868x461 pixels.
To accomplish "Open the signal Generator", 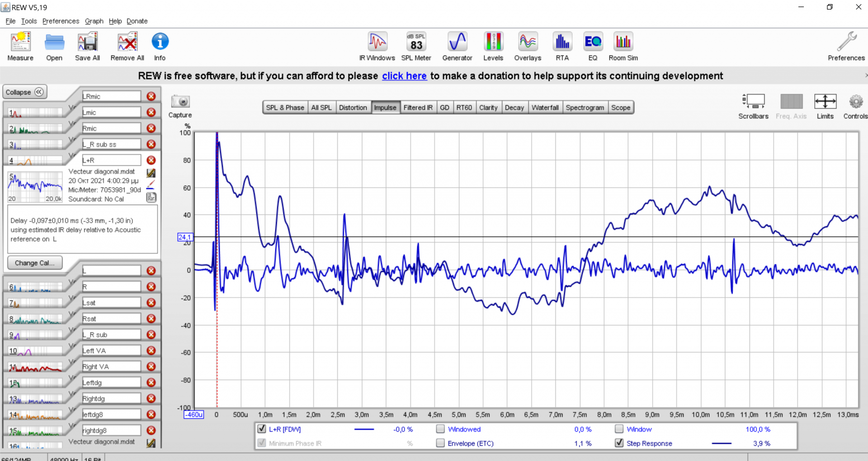I will 457,46.
